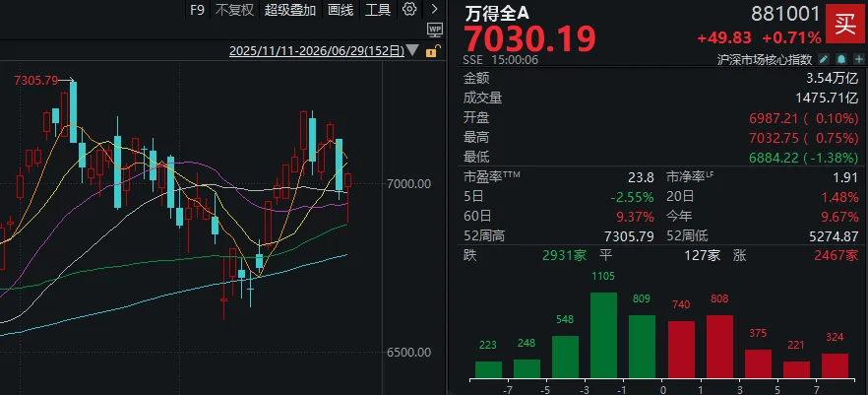Click the 1105 green distribution bar
868x395 pixels.
[x=603, y=335]
